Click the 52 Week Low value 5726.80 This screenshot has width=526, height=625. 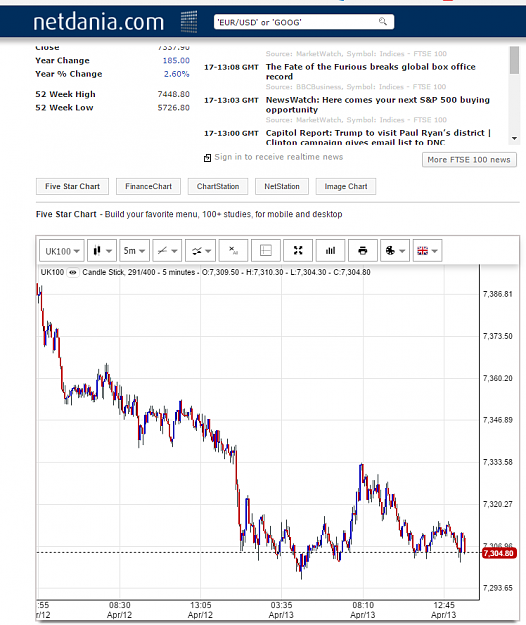(x=173, y=108)
